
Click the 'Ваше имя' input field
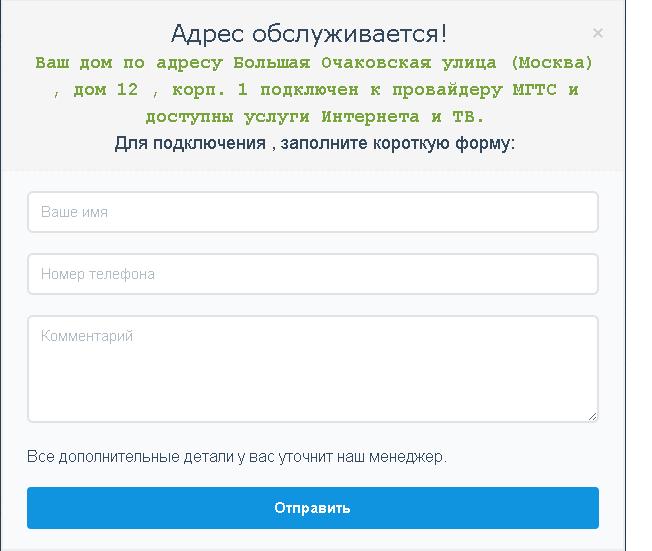click(312, 212)
